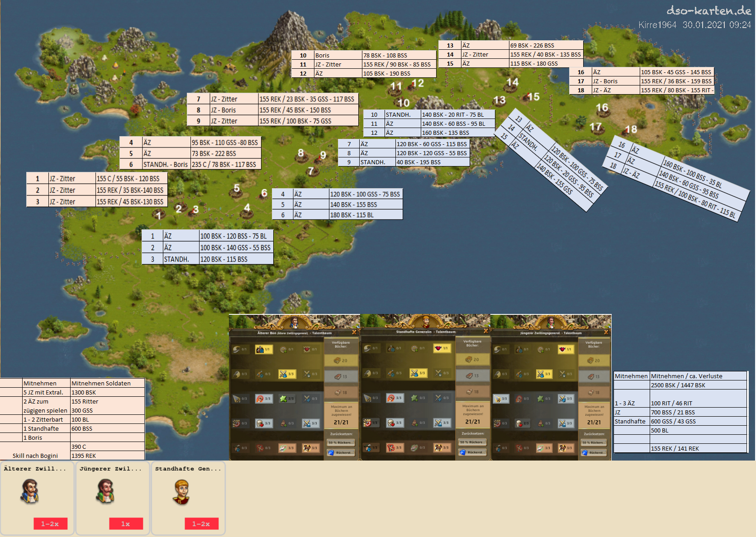
Task: Close the Standhafte Generalin Talentbaum panel
Action: pyautogui.click(x=485, y=332)
